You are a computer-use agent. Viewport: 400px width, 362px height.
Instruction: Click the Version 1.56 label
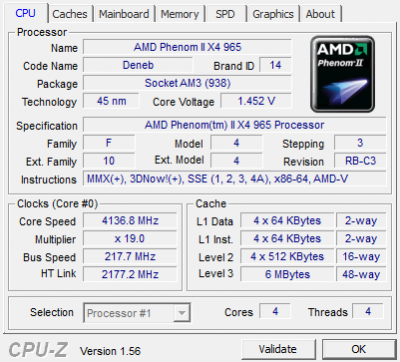(110, 351)
